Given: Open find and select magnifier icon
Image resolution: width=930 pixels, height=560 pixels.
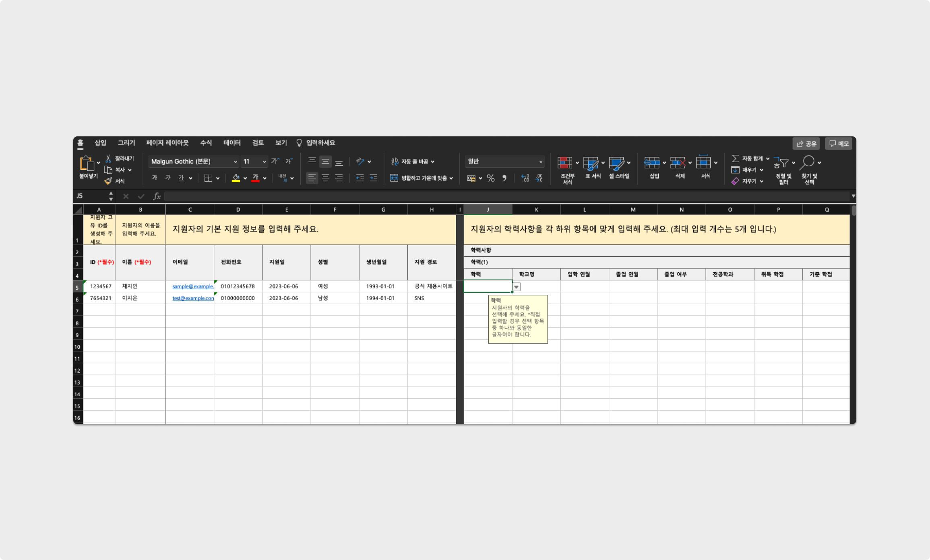Looking at the screenshot, I should tap(807, 163).
